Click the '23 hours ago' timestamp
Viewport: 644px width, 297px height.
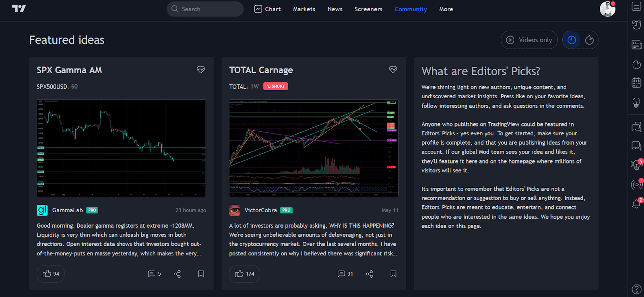(191, 210)
